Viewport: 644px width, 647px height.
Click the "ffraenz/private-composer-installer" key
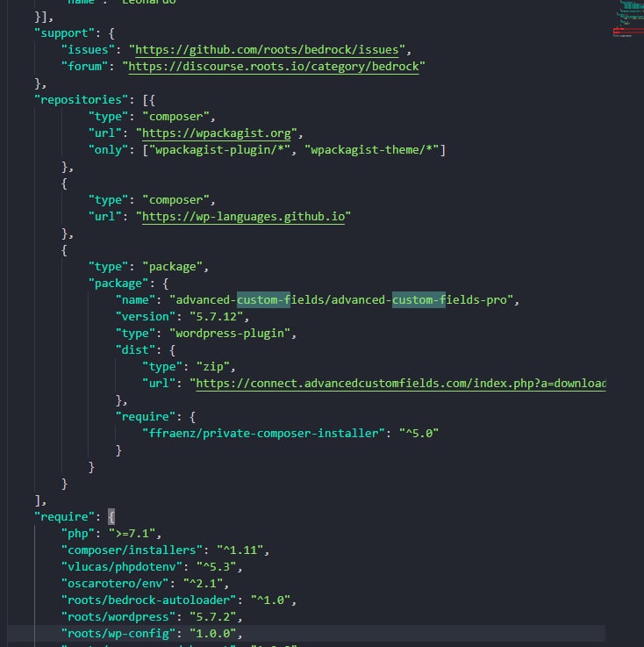[263, 434]
